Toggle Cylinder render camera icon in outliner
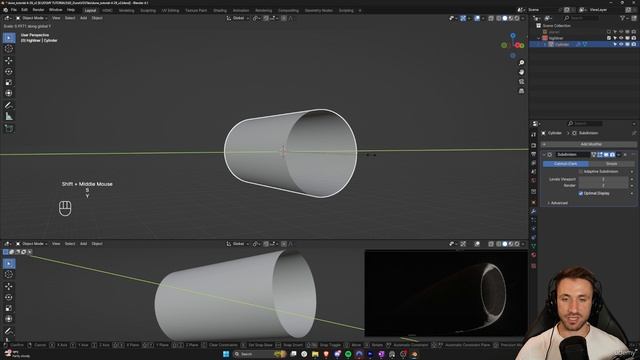 pos(633,44)
